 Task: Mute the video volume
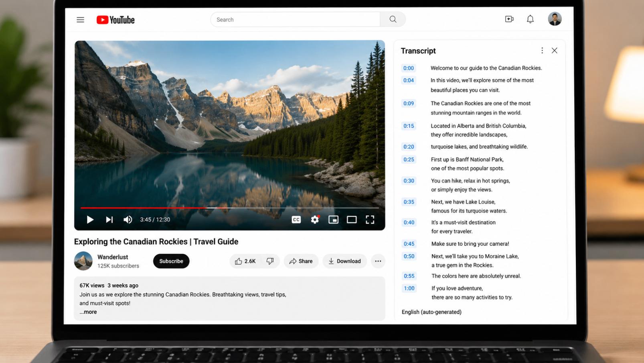click(128, 220)
